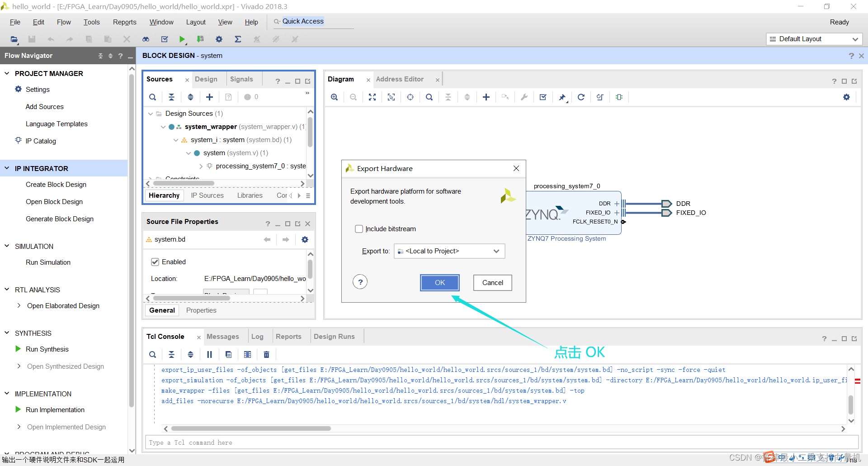The image size is (868, 466).
Task: Click the Tcl command input field
Action: point(501,442)
